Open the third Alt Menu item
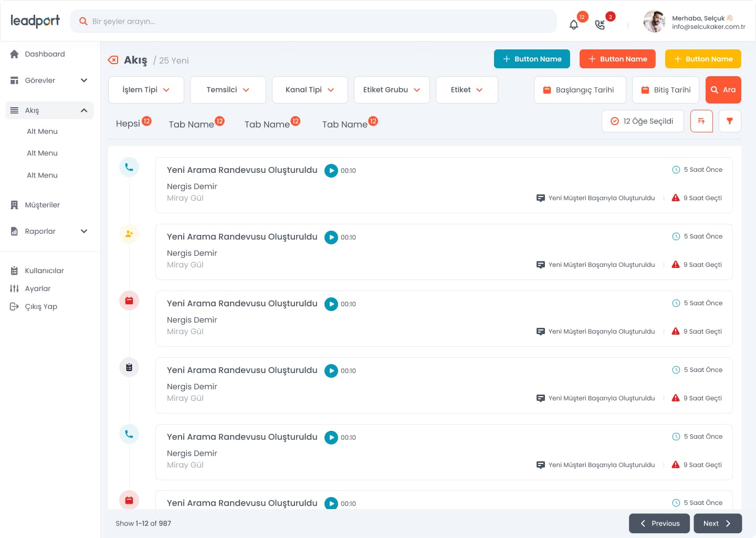The image size is (756, 538). 42,175
